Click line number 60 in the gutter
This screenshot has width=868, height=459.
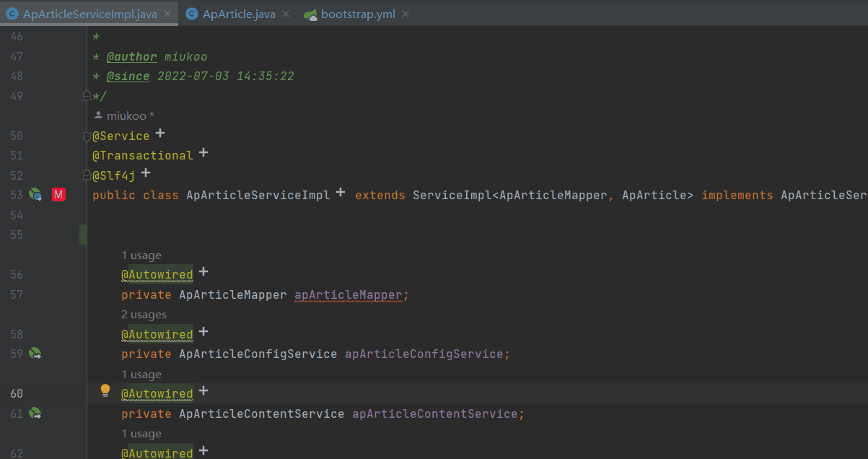point(16,393)
